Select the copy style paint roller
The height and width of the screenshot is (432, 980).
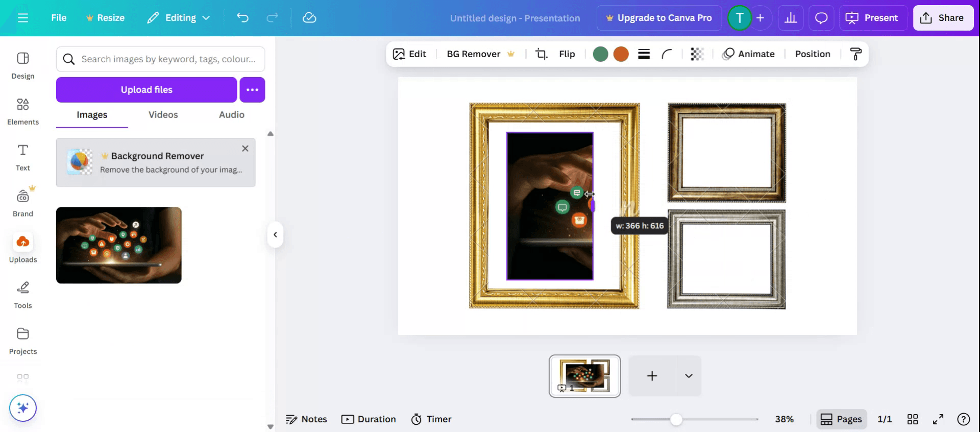click(856, 54)
